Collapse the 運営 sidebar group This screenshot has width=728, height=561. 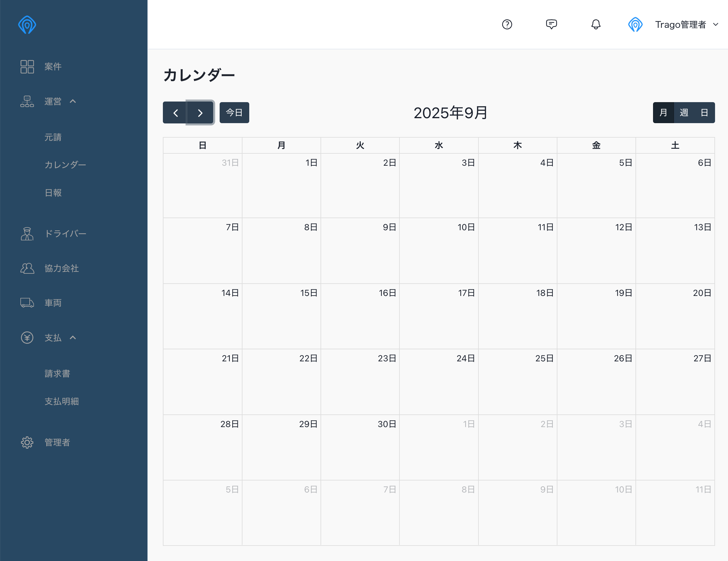pos(72,102)
